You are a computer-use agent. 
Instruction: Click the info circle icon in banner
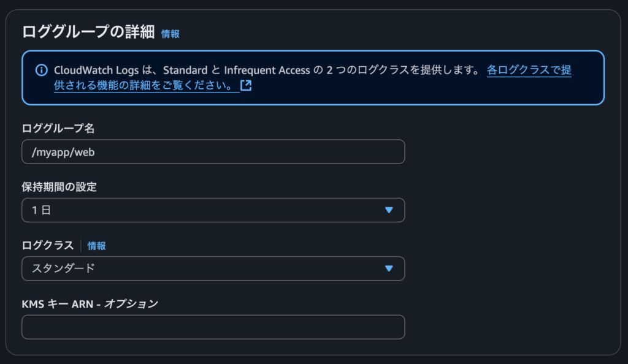click(x=41, y=70)
